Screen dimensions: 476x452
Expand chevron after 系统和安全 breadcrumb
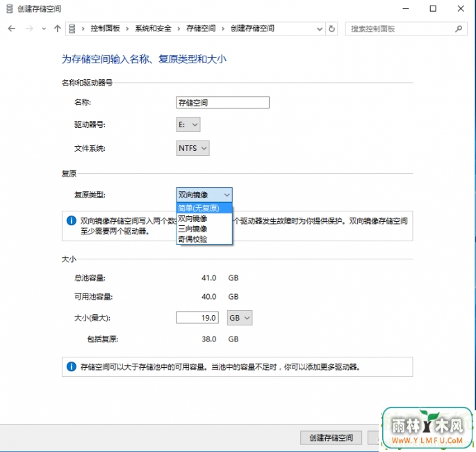(x=179, y=29)
